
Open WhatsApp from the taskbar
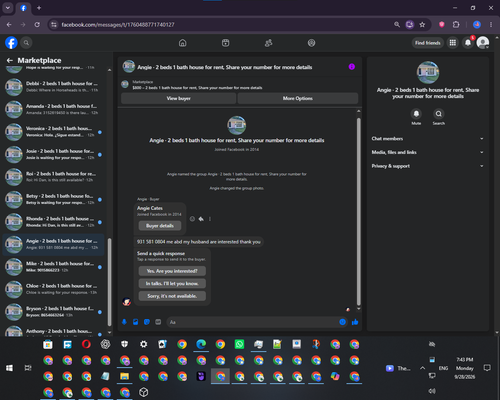(x=239, y=344)
